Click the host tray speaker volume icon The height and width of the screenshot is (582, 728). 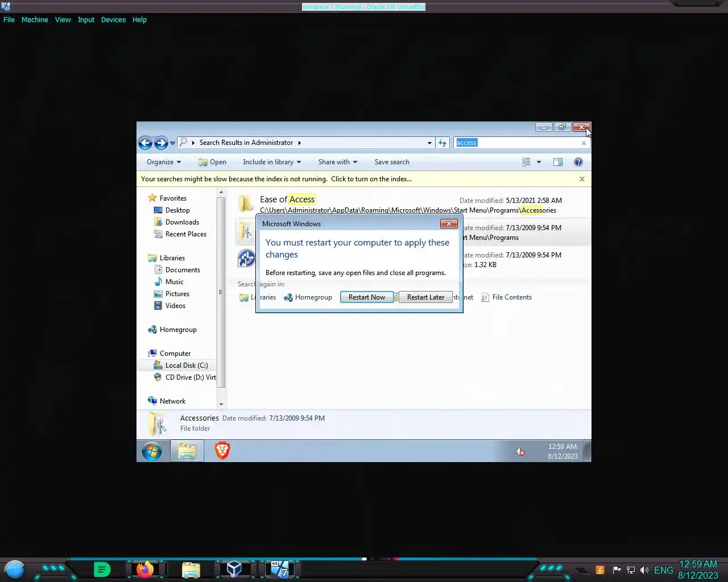click(x=644, y=570)
